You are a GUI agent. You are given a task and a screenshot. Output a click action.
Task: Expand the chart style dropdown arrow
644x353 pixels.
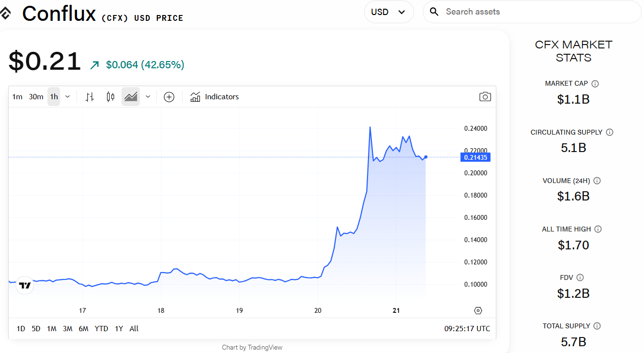pyautogui.click(x=148, y=97)
